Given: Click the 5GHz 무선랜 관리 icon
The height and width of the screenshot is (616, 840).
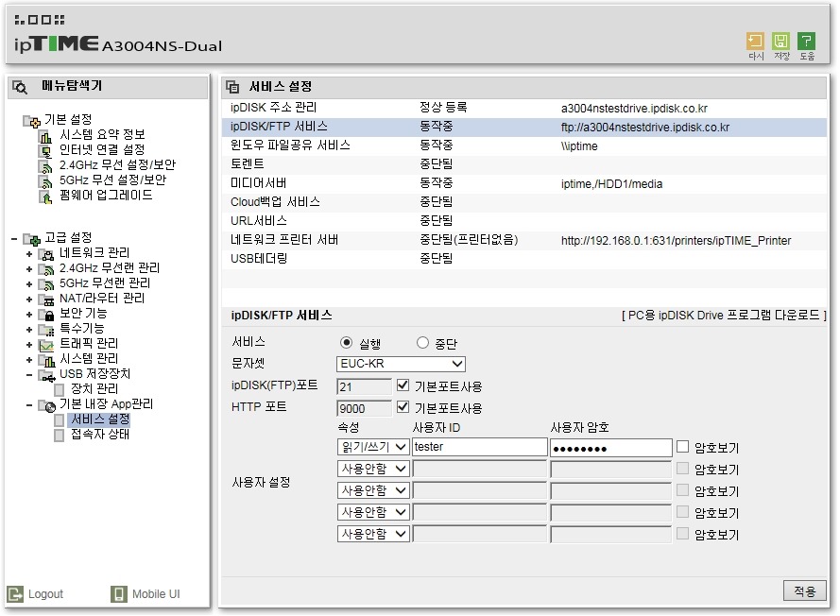Looking at the screenshot, I should pyautogui.click(x=46, y=284).
